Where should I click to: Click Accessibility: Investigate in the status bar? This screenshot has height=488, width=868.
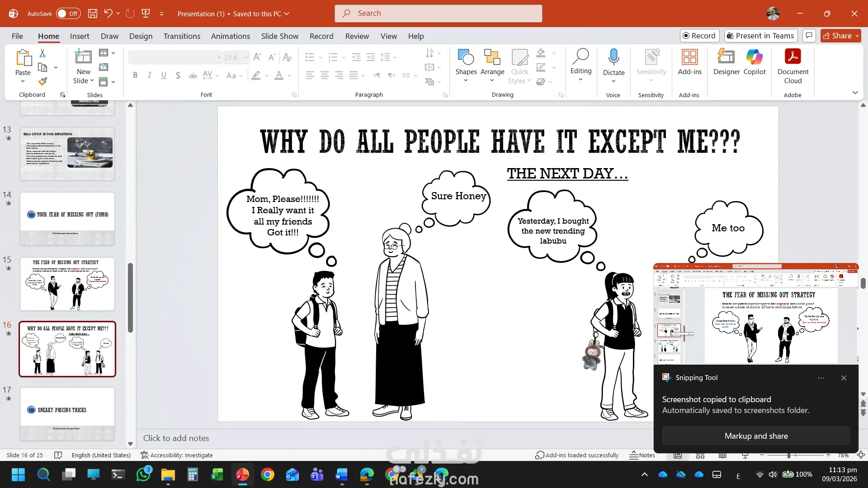[177, 455]
